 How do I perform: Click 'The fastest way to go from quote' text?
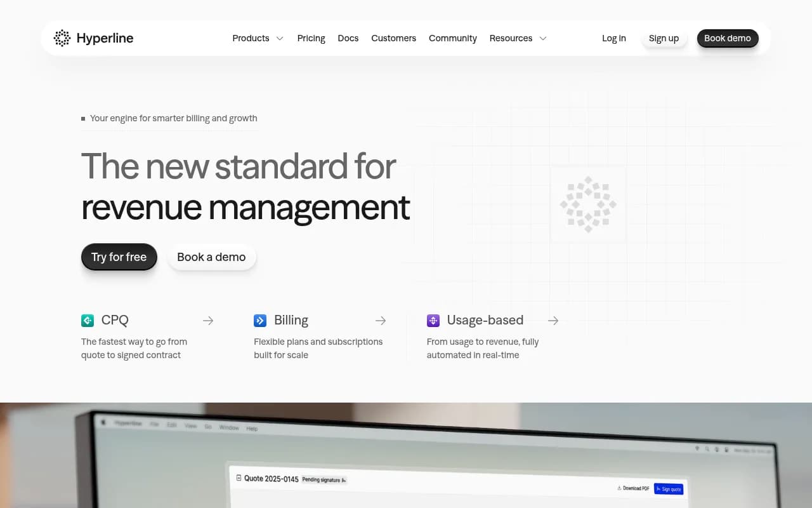pos(134,342)
